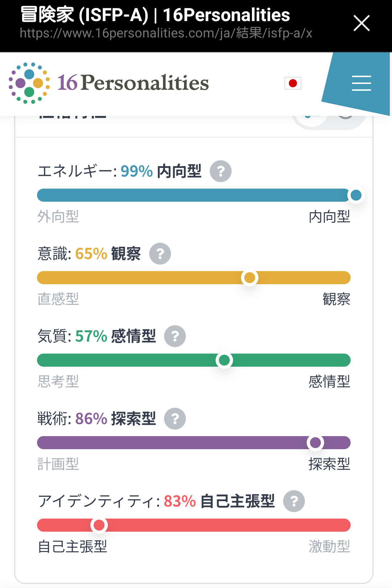Click the blue エネルギー slider handle
Viewport: 392px width, 588px height.
click(x=356, y=195)
